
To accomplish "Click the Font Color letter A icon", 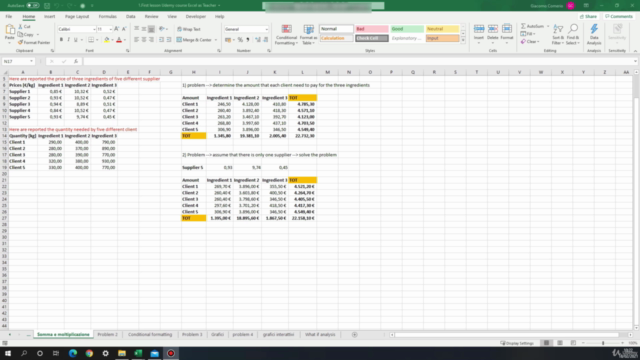I will 119,40.
